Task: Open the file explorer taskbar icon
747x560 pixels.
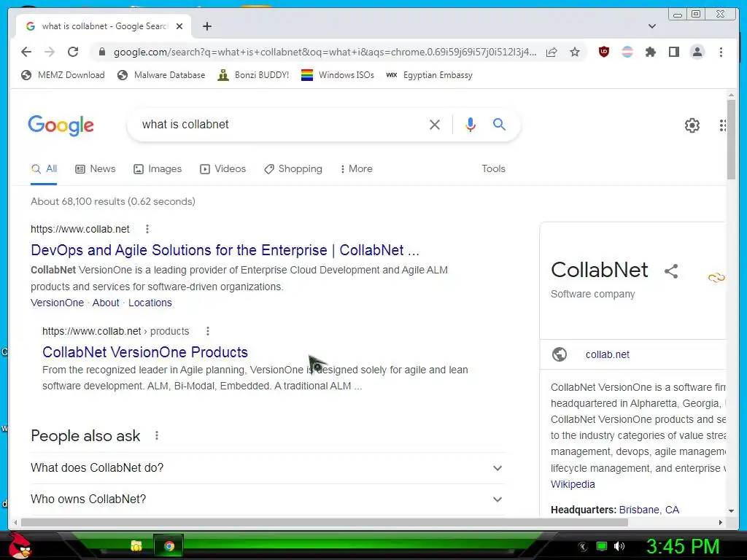Action: pyautogui.click(x=136, y=546)
